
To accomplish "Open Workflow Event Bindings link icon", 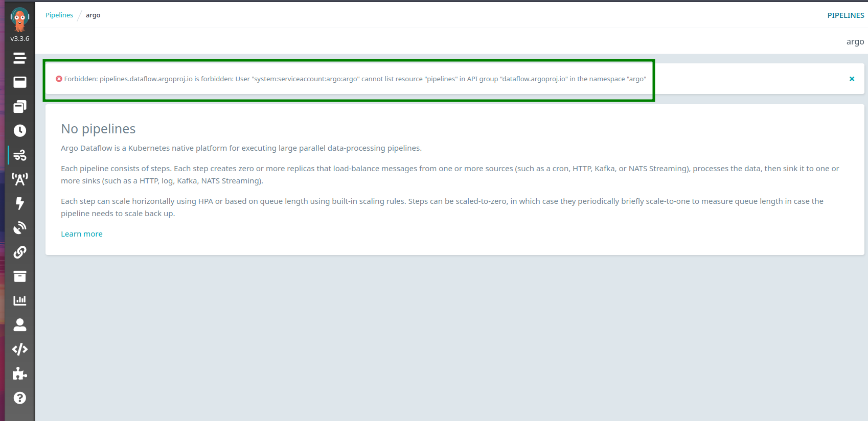I will pos(20,252).
